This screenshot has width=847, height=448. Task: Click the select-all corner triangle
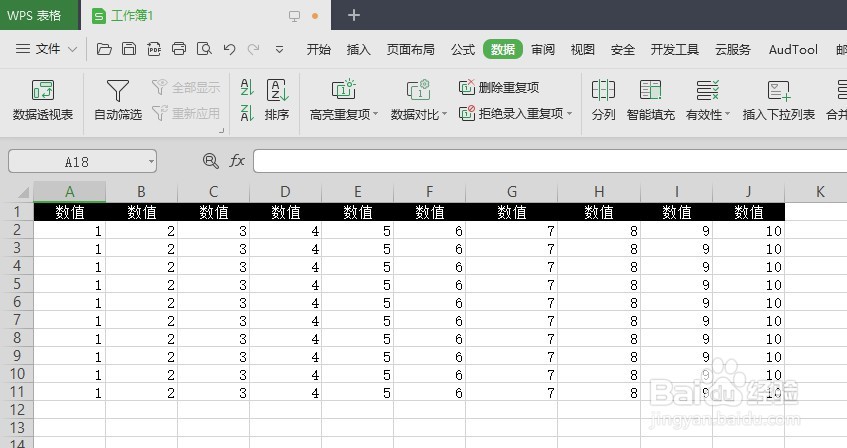pyautogui.click(x=23, y=192)
